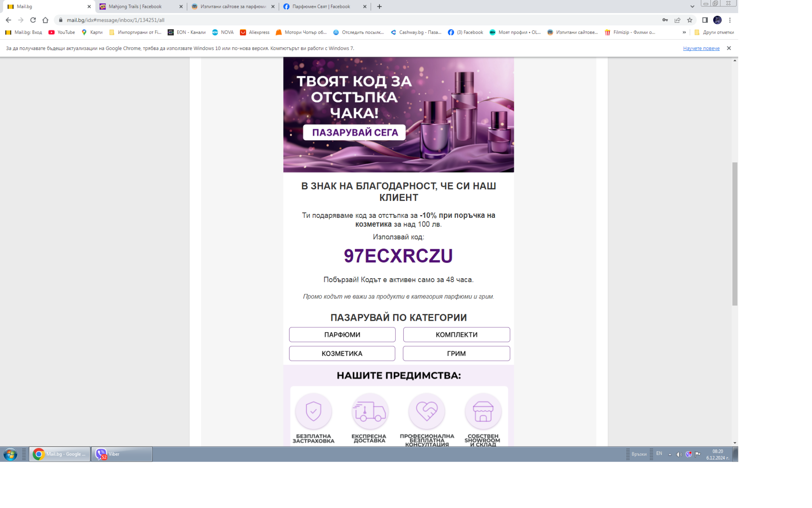Click the ПАЗАРУВАЙ СЕГА banner button
This screenshot has height=508, width=812.
pyautogui.click(x=354, y=133)
